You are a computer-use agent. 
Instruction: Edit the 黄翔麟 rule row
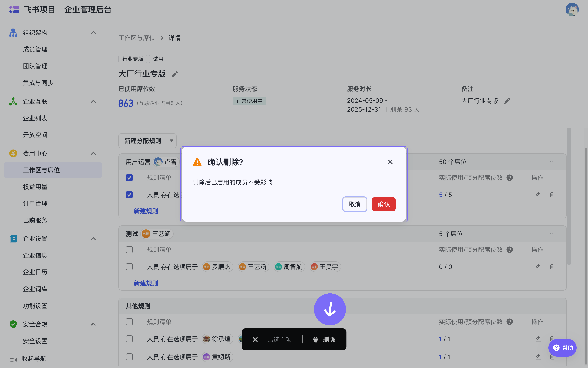[x=538, y=357]
